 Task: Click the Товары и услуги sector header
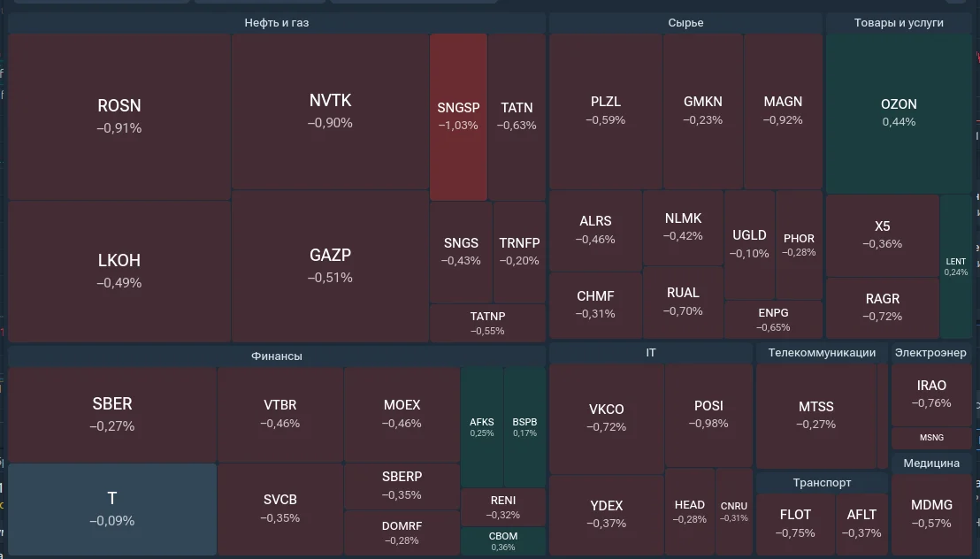[899, 22]
